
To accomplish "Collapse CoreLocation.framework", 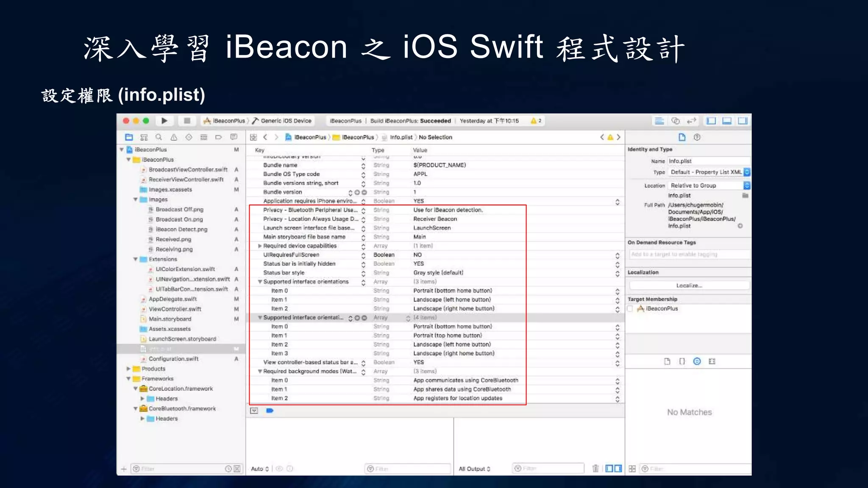I will (x=136, y=389).
